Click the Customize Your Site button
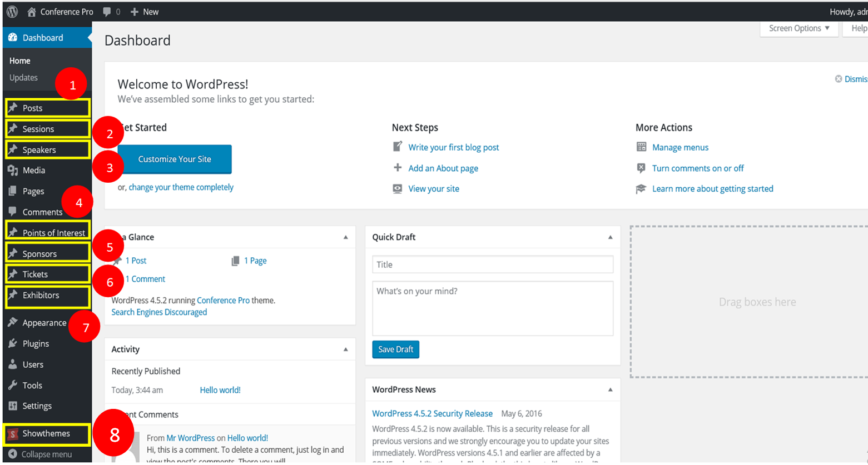 pyautogui.click(x=175, y=159)
